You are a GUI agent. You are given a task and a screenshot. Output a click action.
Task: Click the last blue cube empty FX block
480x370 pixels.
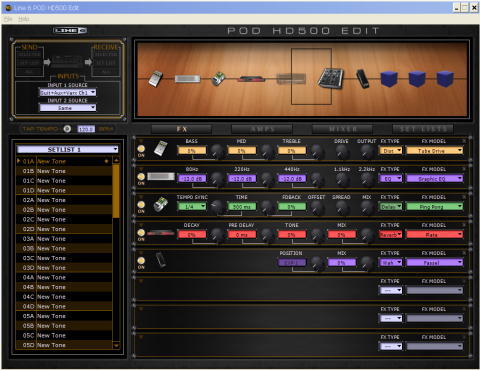click(445, 79)
